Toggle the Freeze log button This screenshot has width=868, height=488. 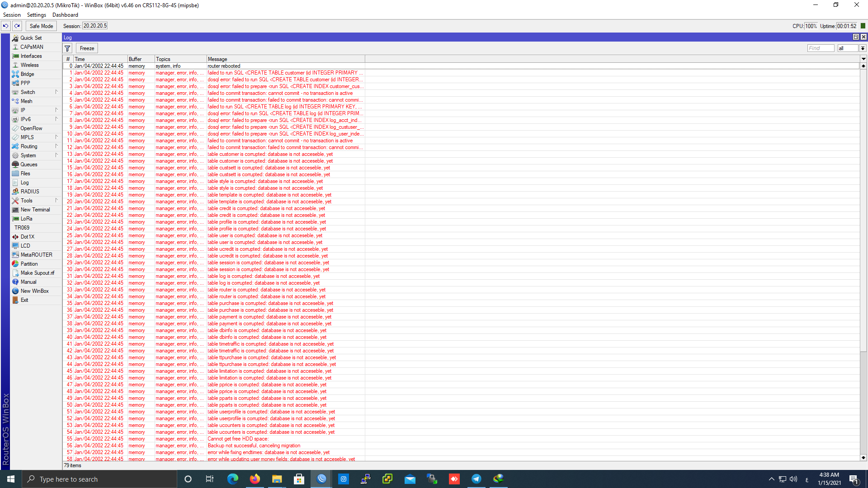tap(87, 48)
